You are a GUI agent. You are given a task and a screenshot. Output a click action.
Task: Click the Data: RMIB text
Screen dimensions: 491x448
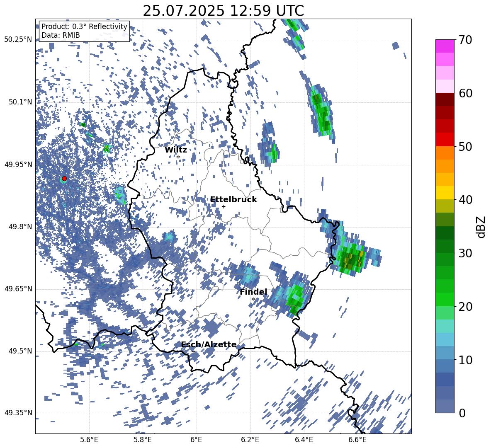(61, 35)
